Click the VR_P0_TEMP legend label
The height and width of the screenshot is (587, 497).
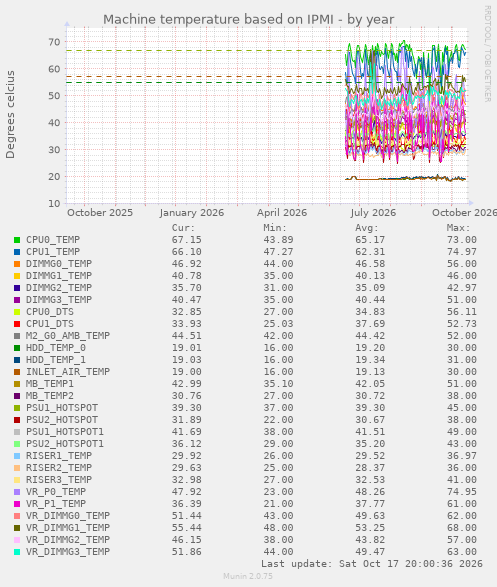(x=56, y=492)
